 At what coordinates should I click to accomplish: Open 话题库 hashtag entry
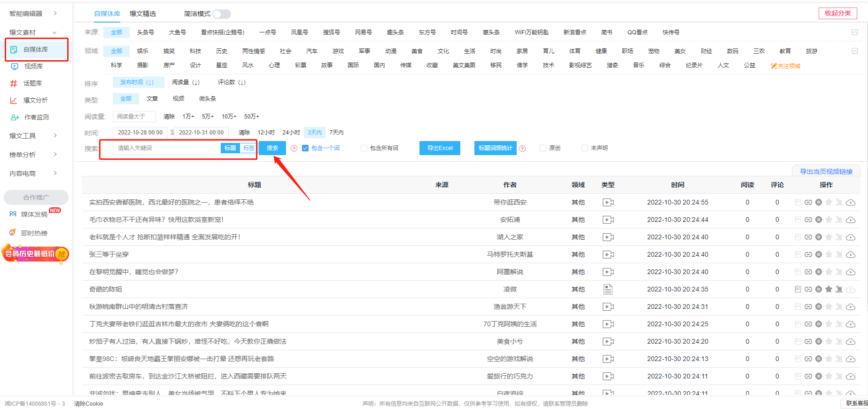32,83
